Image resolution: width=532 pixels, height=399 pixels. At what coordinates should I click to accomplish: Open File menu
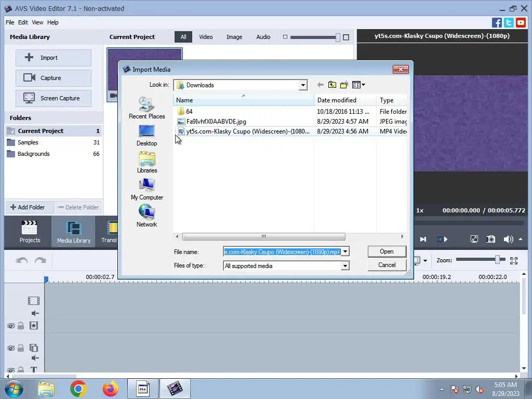[x=10, y=22]
